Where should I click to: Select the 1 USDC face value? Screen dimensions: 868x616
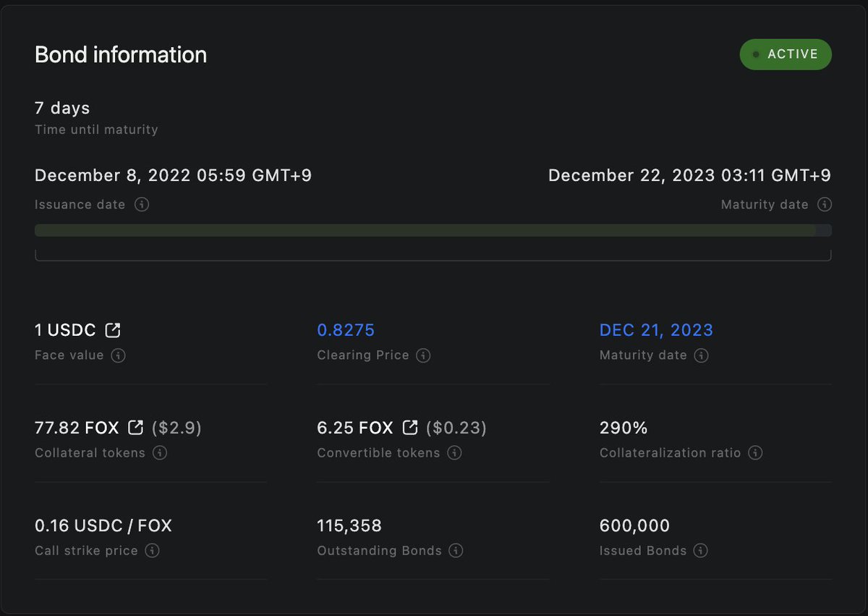(65, 330)
